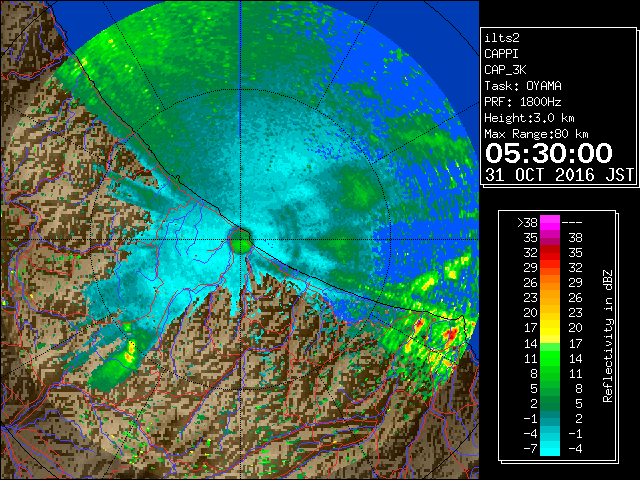Click the 'Max Range:80 km' text
This screenshot has height=480, width=640.
tap(536, 134)
